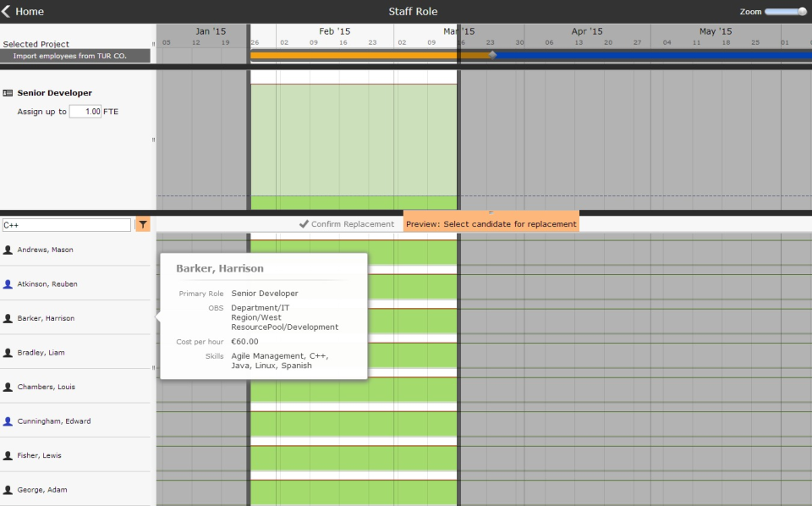Image resolution: width=812 pixels, height=506 pixels.
Task: Click the checkmark on Confirm Replacement
Action: point(304,223)
